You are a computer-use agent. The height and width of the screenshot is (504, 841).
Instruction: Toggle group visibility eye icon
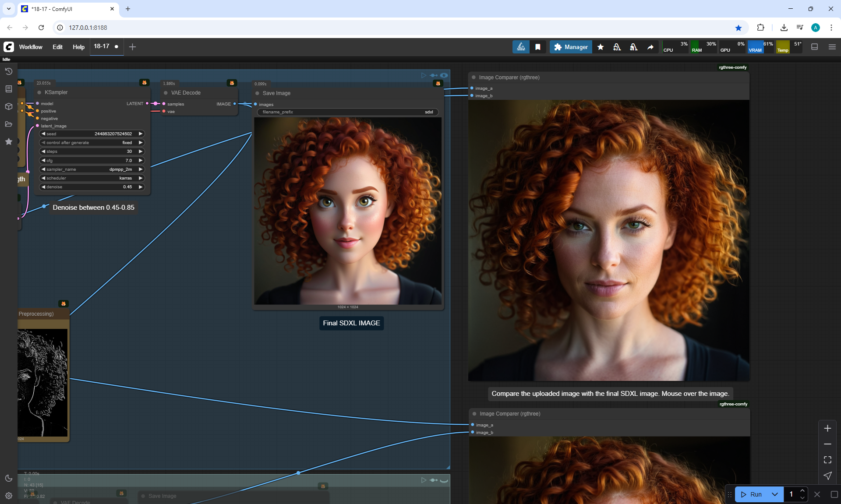(444, 75)
